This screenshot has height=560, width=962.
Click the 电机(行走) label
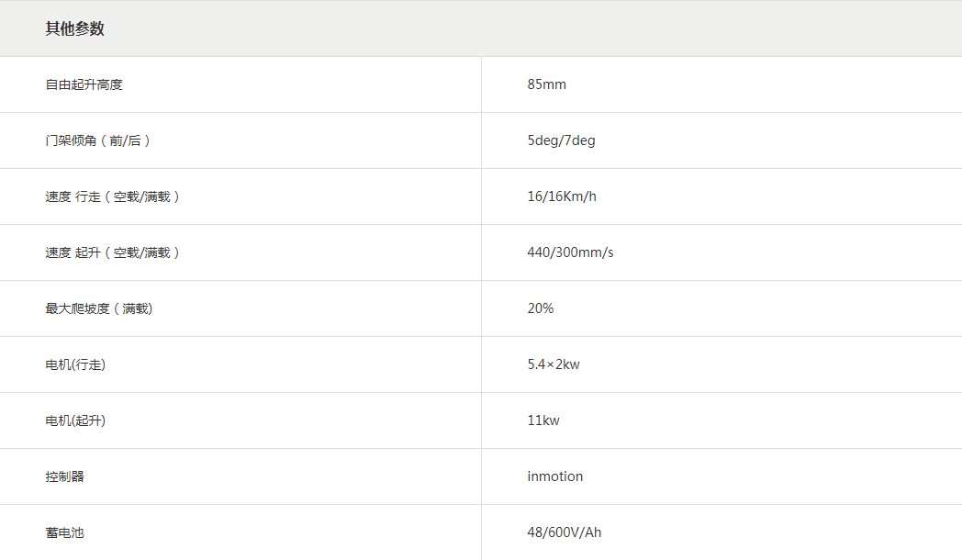75,364
